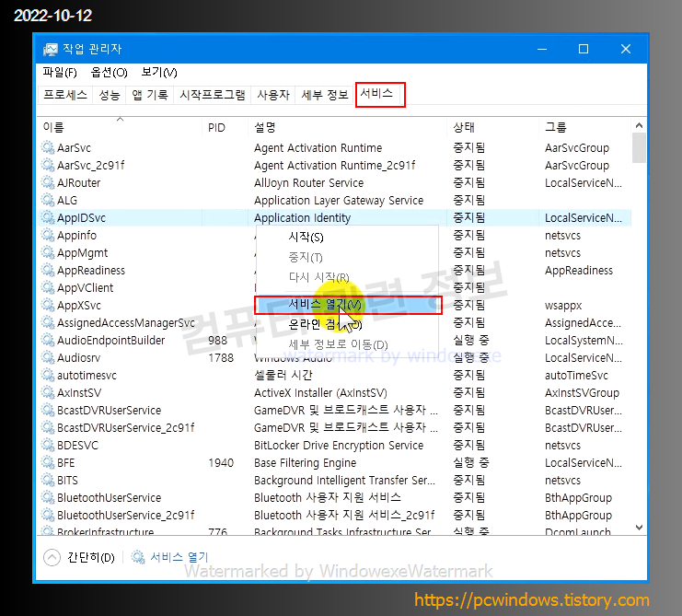This screenshot has height=616, width=682.
Task: Open the 보기(V) menu
Action: click(x=159, y=72)
